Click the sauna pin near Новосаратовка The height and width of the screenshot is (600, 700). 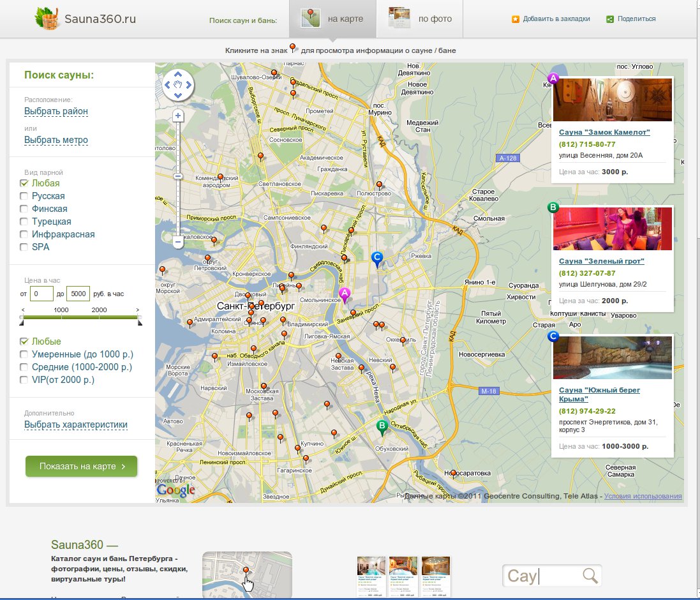453,474
